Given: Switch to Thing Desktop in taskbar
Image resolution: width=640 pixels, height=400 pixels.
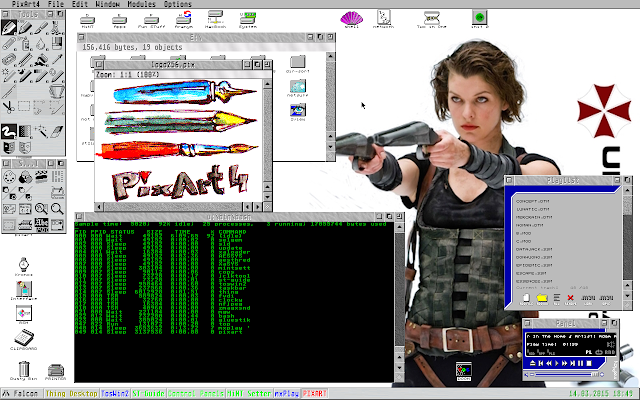Looking at the screenshot, I should coord(71,394).
